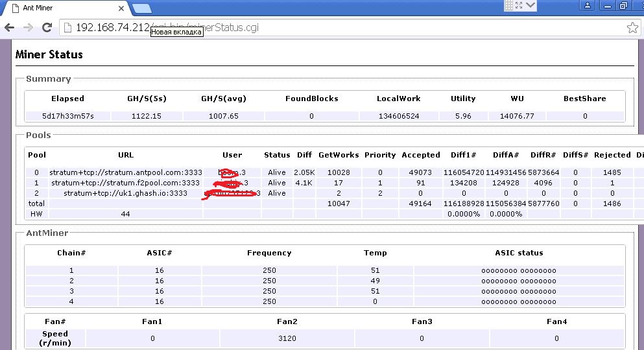Click the ghash.io pool URL entry
Screen dimensions: 644x350
pyautogui.click(x=125, y=193)
